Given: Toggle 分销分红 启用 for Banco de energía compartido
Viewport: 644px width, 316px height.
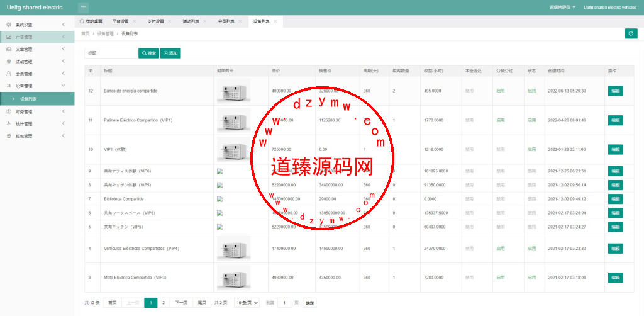Looking at the screenshot, I should (500, 91).
